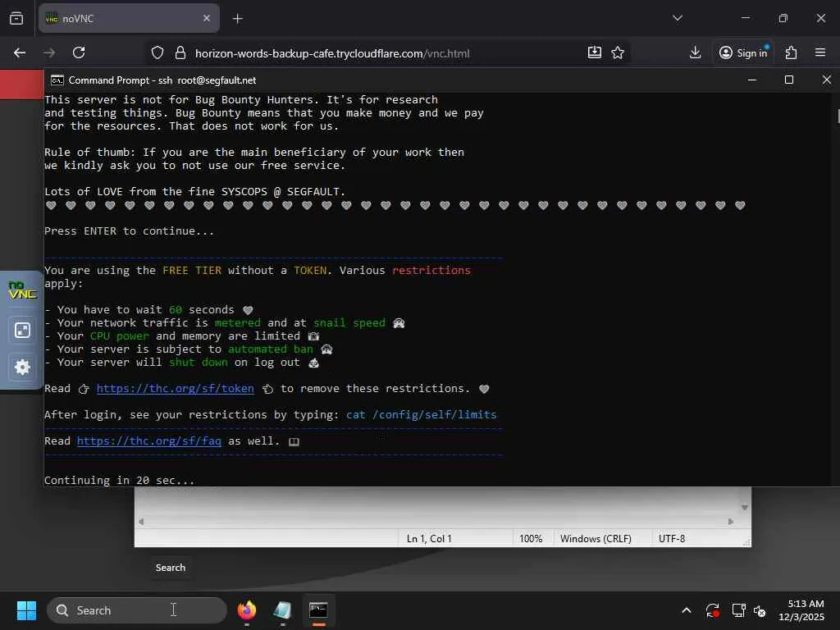Image resolution: width=840 pixels, height=630 pixels.
Task: Click the Command Prompt vertical scrollbar
Action: tap(837, 116)
